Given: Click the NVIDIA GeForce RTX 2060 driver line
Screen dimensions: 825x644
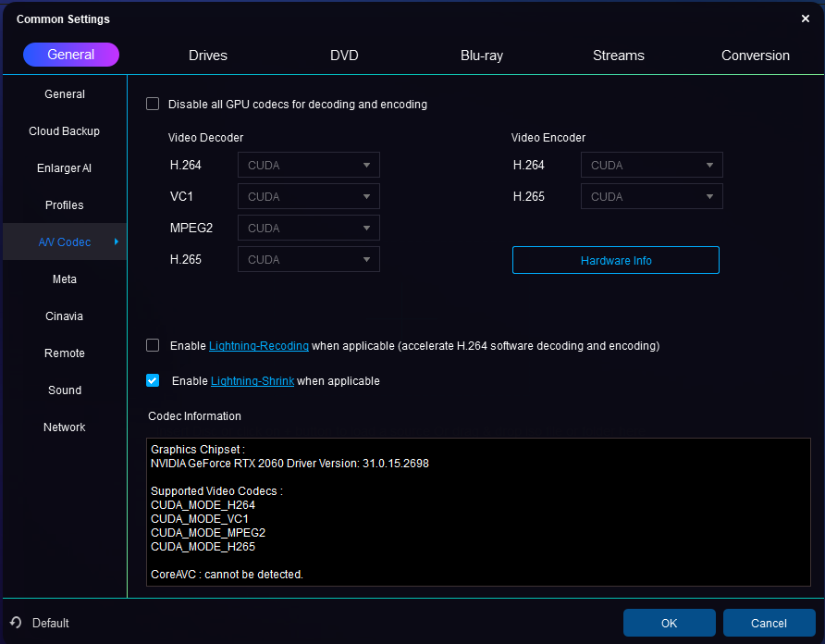Looking at the screenshot, I should [289, 464].
